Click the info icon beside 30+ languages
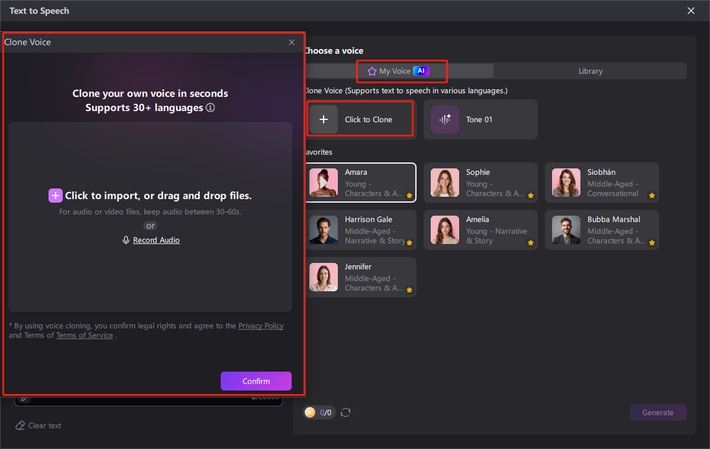710x449 pixels. coord(211,108)
